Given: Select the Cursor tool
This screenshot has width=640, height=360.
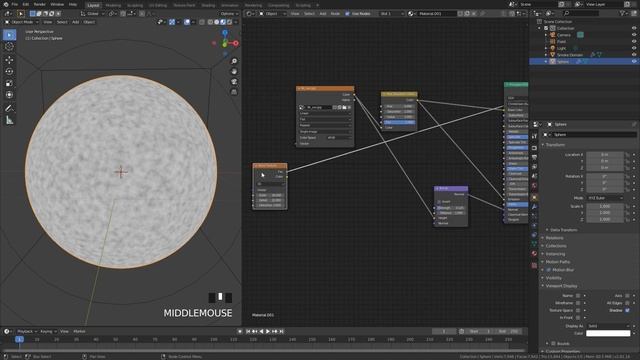Looking at the screenshot, I should (9, 47).
